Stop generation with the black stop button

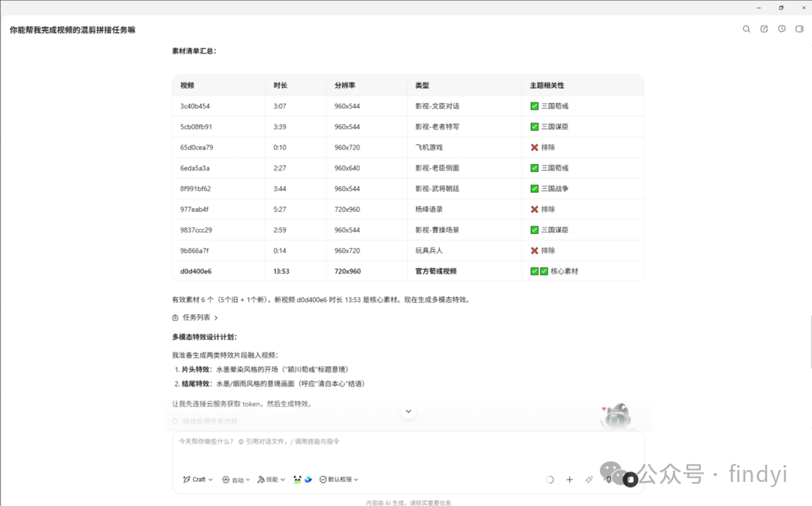tap(630, 480)
